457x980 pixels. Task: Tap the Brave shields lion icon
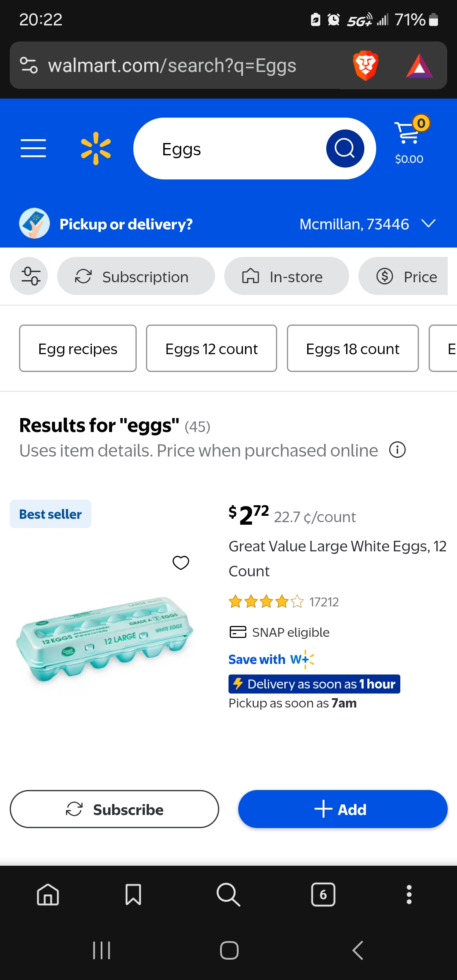pyautogui.click(x=365, y=66)
